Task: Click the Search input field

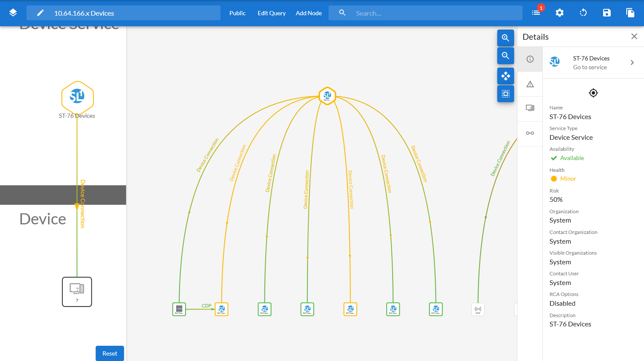Action: (x=434, y=13)
